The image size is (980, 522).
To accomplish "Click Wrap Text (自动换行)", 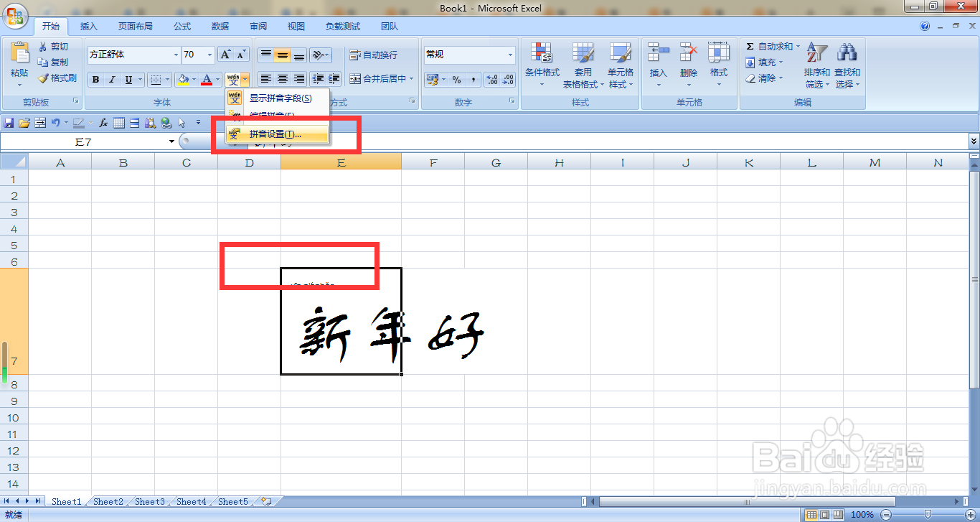I will 373,55.
